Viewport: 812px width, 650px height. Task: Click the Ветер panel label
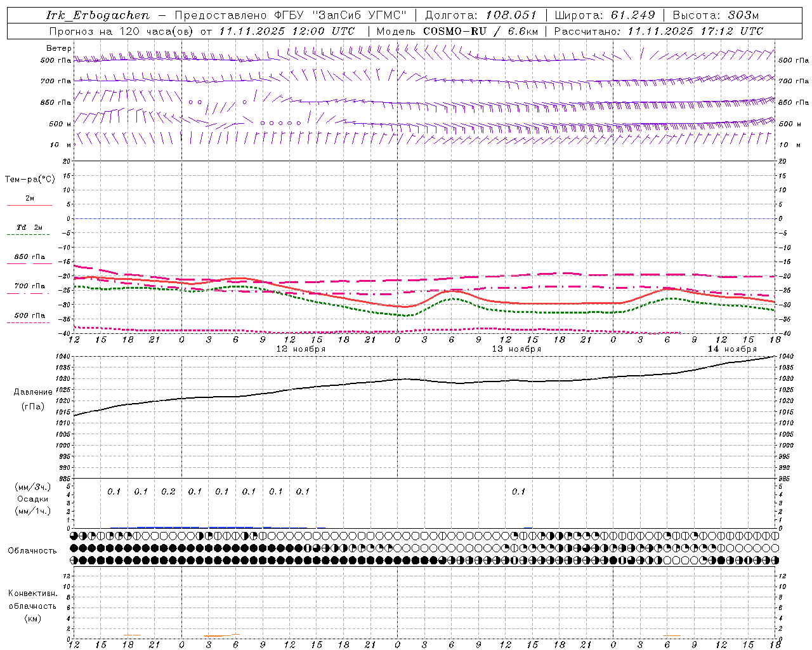tap(58, 48)
